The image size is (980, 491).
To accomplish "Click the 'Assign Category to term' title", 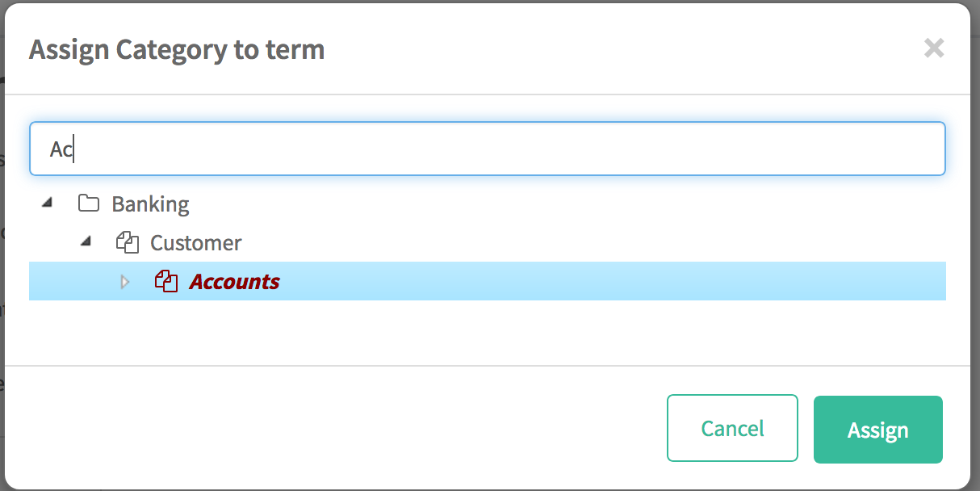I will coord(177,49).
